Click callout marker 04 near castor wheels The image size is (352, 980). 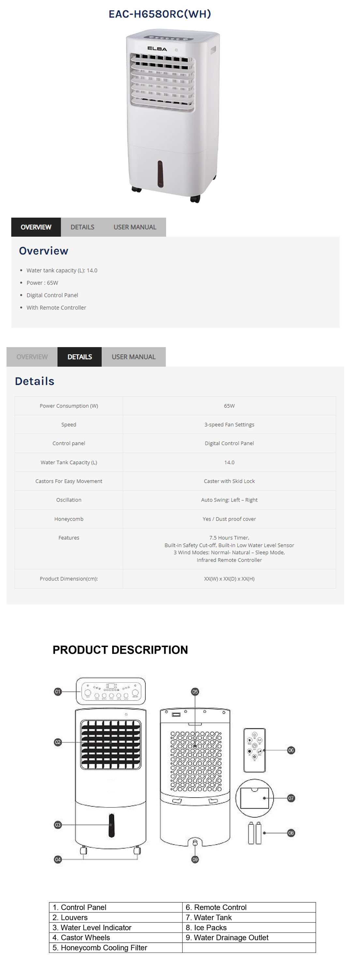(58, 859)
